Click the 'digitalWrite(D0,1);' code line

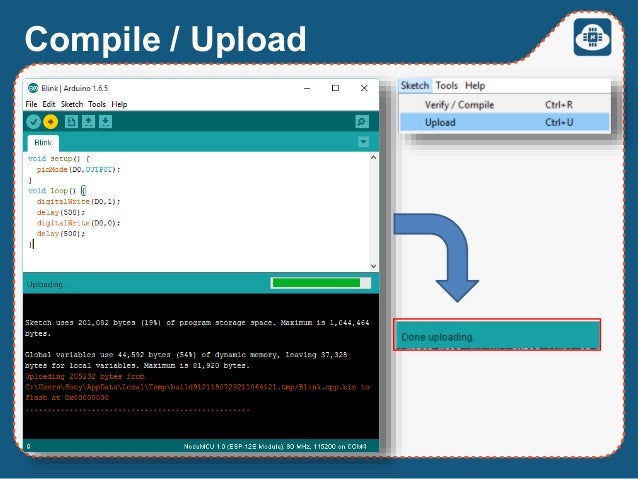[79, 201]
